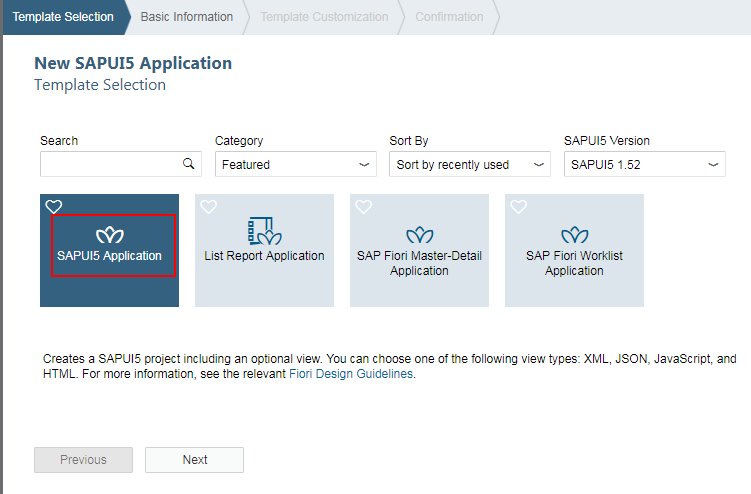Open the SAPUI5 Version dropdown
751x494 pixels.
tap(644, 165)
